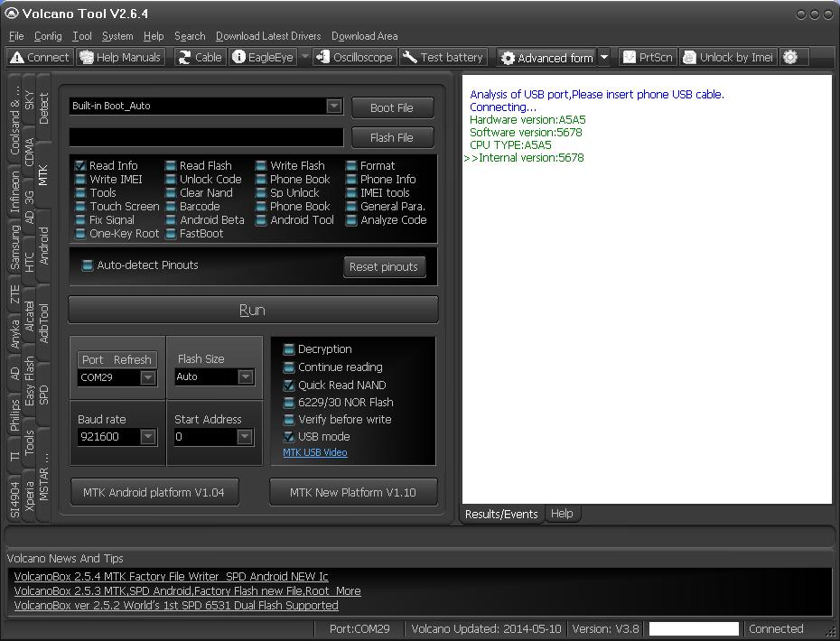Enable Verify before write checkbox
This screenshot has width=840, height=641.
[289, 419]
